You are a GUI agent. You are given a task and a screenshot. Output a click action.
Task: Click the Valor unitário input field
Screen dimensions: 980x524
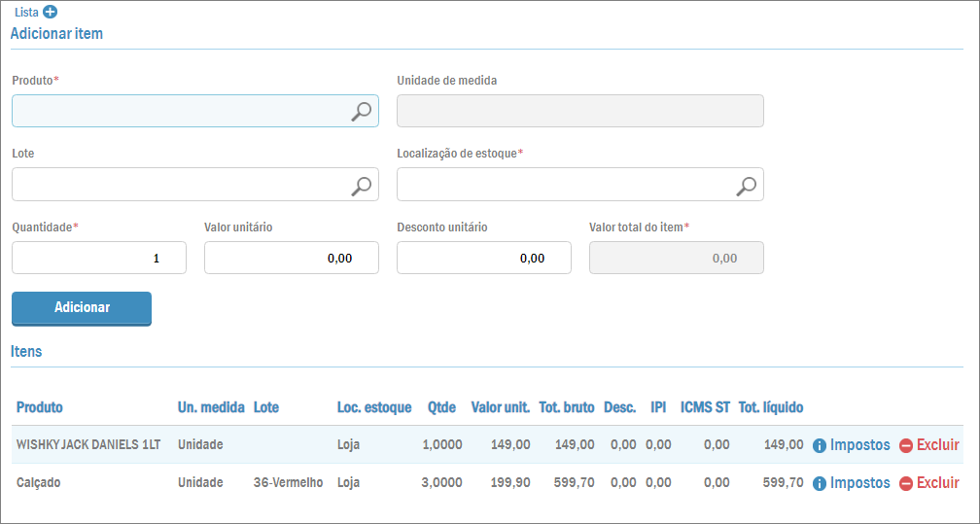pyautogui.click(x=291, y=259)
